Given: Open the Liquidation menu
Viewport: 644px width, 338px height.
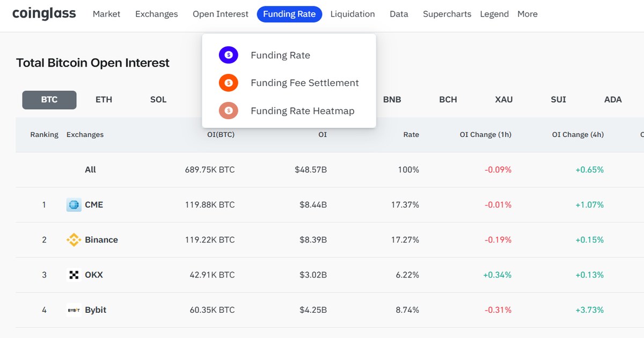Looking at the screenshot, I should point(352,14).
